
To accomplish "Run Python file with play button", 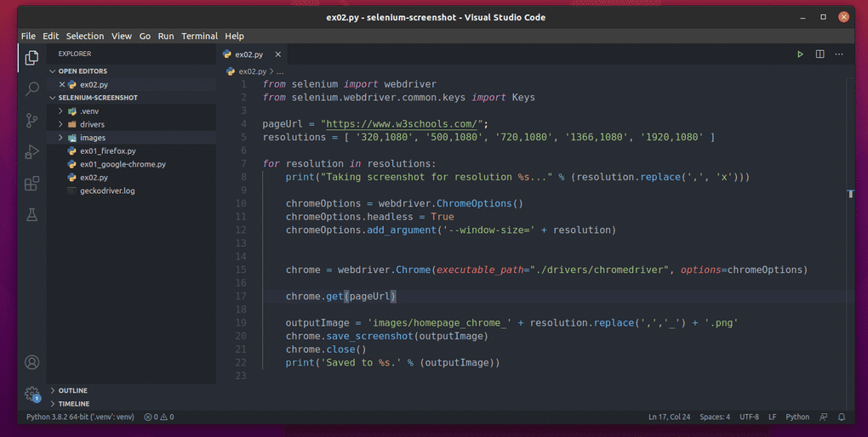I will (x=800, y=54).
